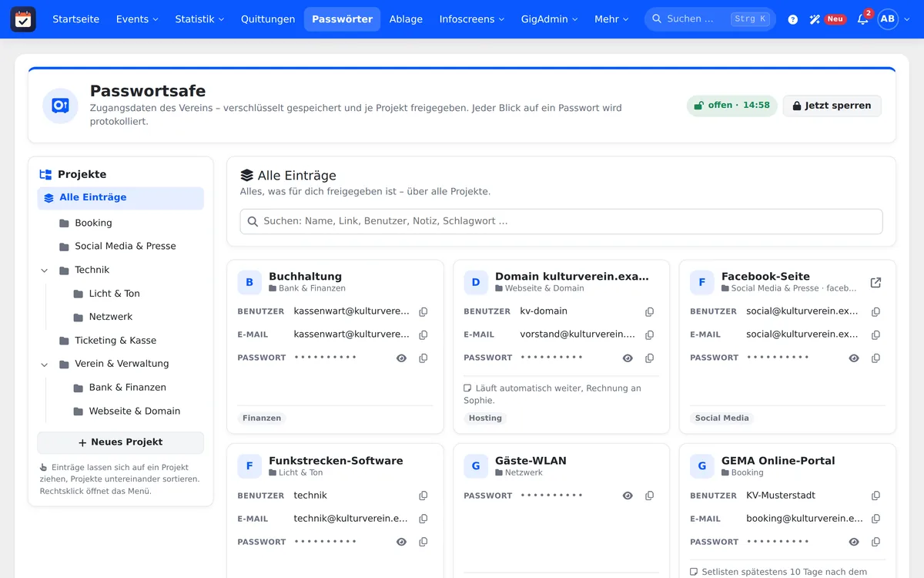Copy Facebook-Seite E-Mail value
This screenshot has width=924, height=578.
(x=876, y=335)
